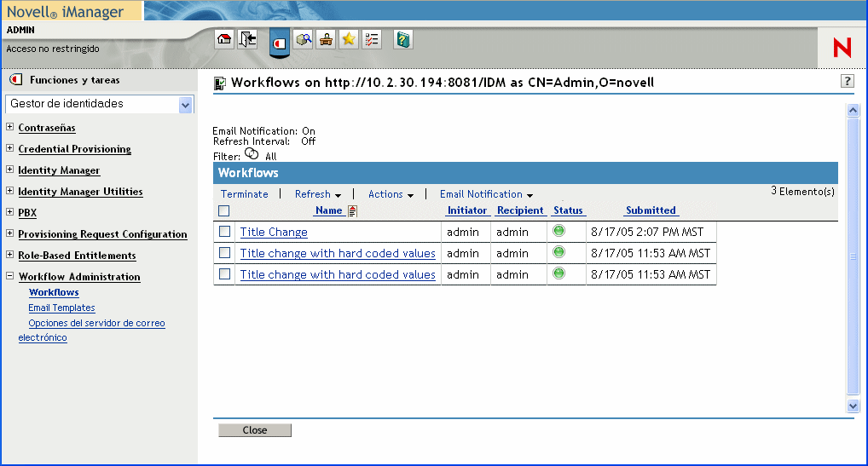Click Terminate in workflow menu
This screenshot has width=868, height=466.
coord(244,194)
